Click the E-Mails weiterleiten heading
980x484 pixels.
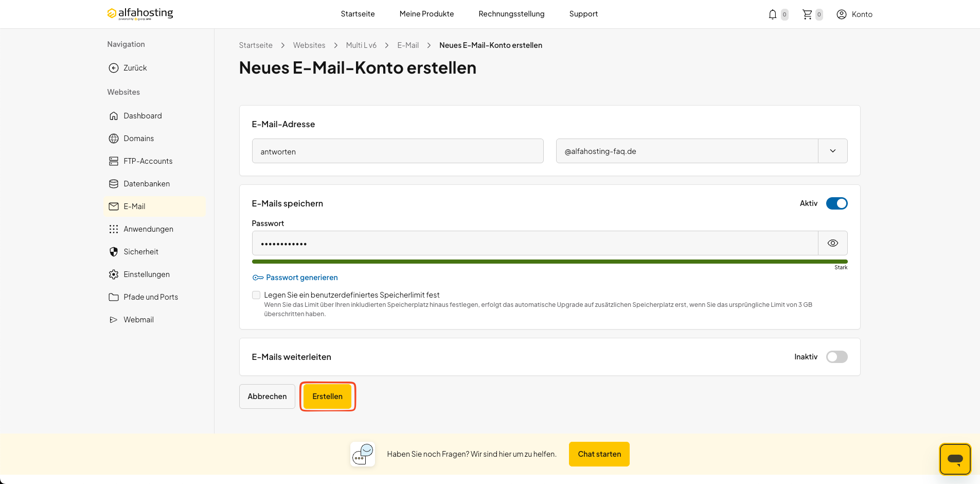coord(291,357)
